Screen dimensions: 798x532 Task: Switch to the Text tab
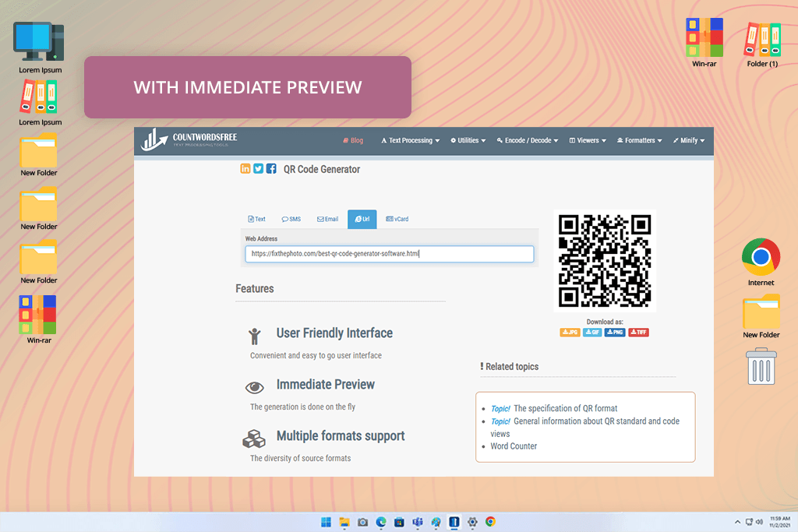point(256,219)
